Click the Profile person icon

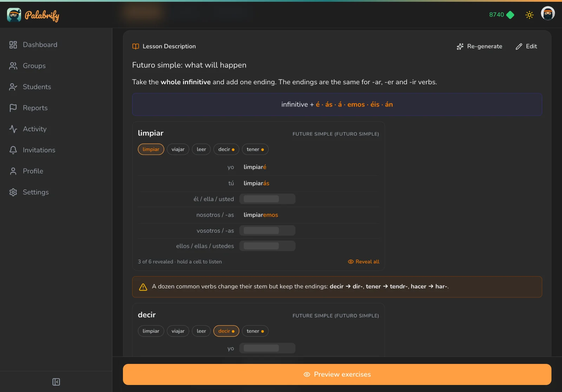pos(13,171)
